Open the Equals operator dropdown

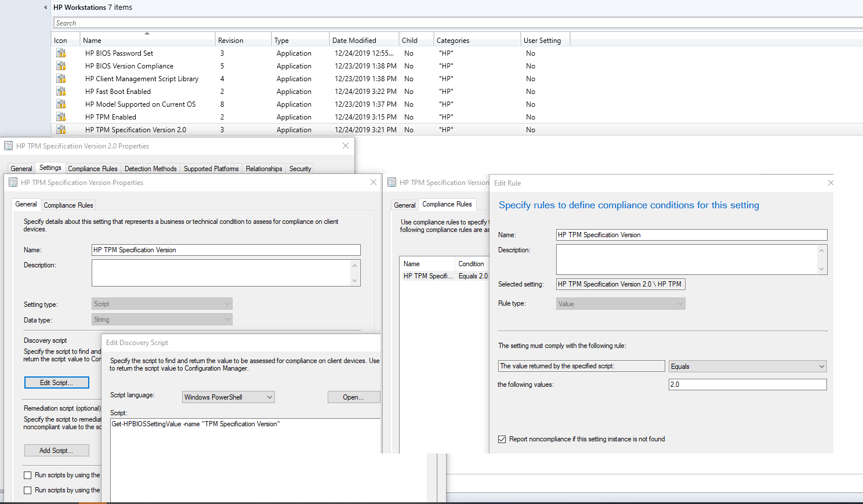click(748, 367)
